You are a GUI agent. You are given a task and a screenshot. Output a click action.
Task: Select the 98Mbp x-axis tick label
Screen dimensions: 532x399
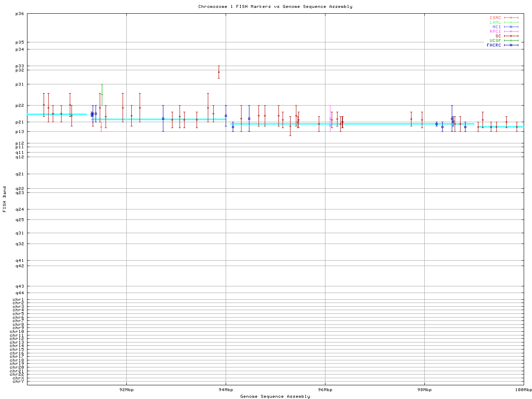click(x=424, y=390)
